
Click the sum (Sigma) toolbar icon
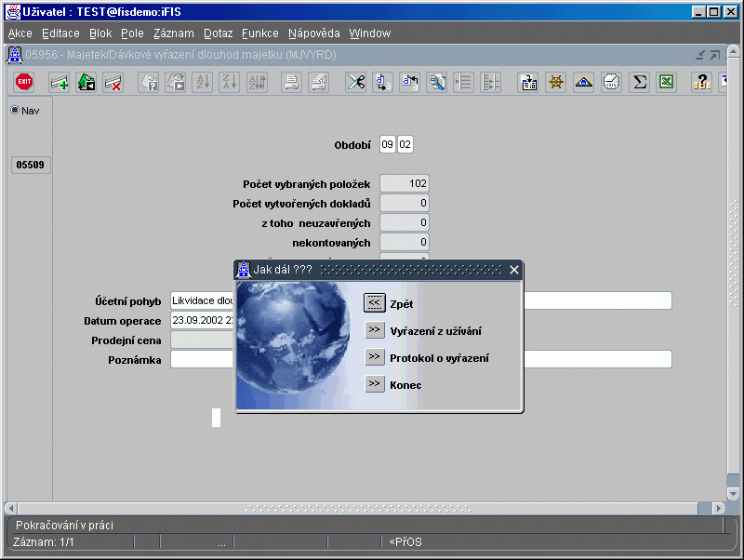pyautogui.click(x=639, y=82)
